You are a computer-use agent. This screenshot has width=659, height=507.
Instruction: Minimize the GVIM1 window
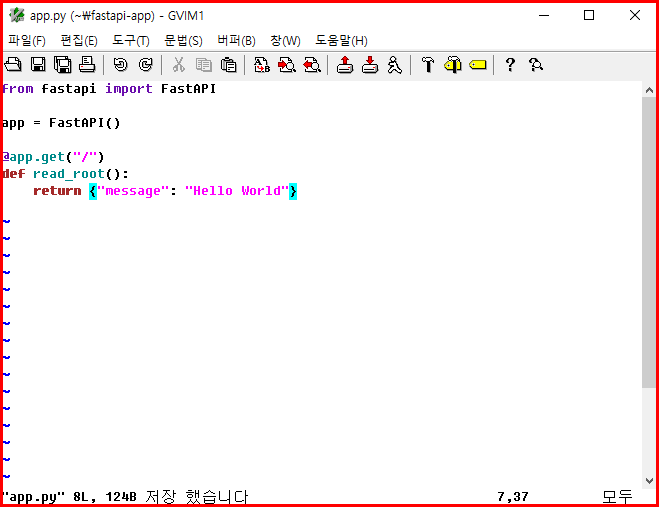pyautogui.click(x=544, y=16)
